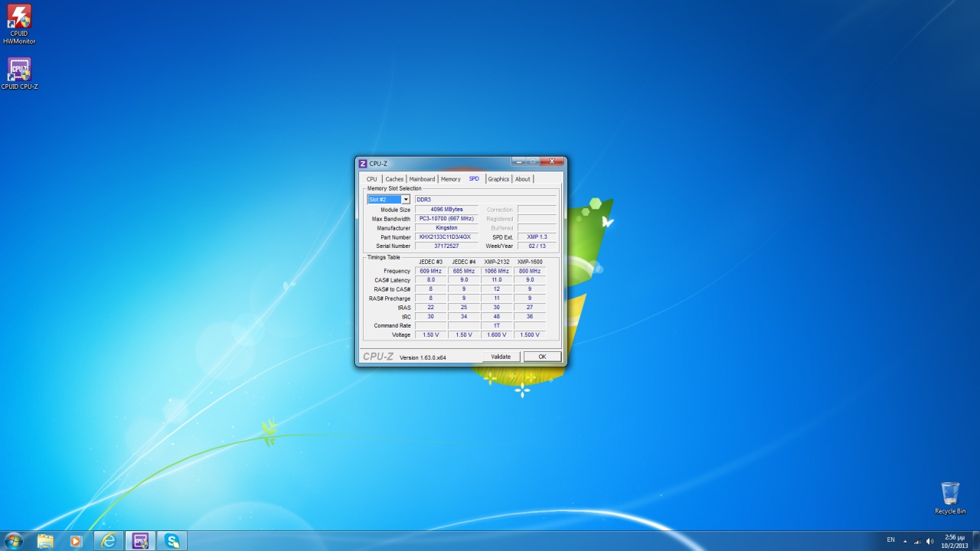Open the Recycle Bin icon
980x551 pixels.
pyautogui.click(x=950, y=498)
